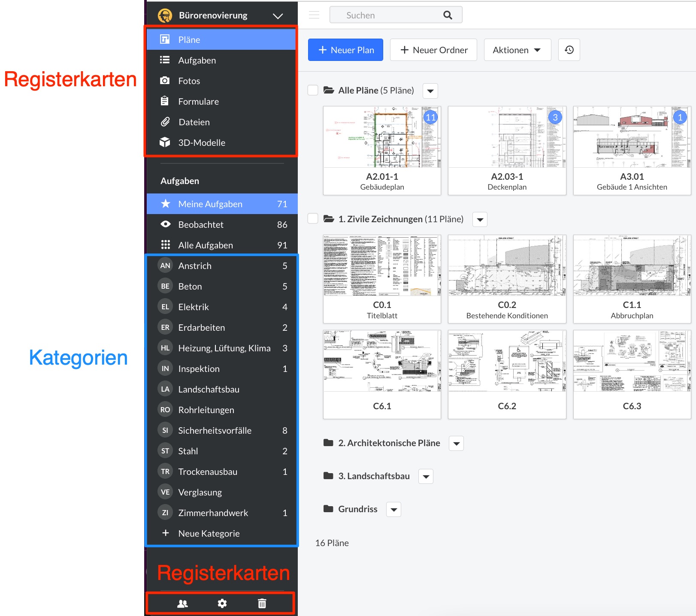Image resolution: width=696 pixels, height=616 pixels.
Task: Open the trash bin icon
Action: click(262, 604)
